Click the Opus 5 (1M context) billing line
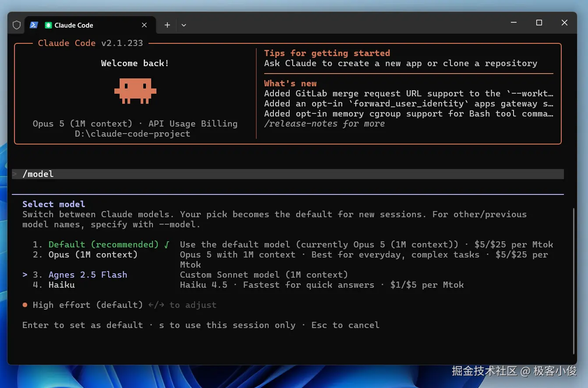The image size is (588, 388). click(135, 123)
